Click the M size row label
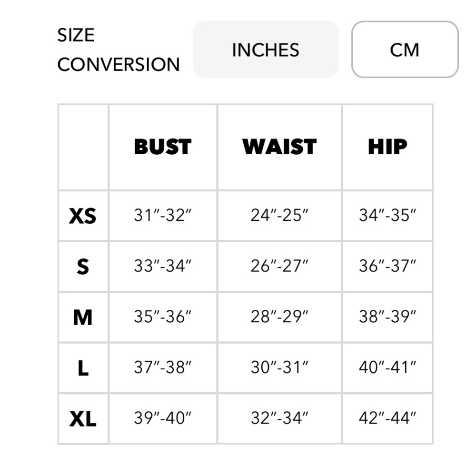This screenshot has height=476, width=476. click(x=82, y=317)
